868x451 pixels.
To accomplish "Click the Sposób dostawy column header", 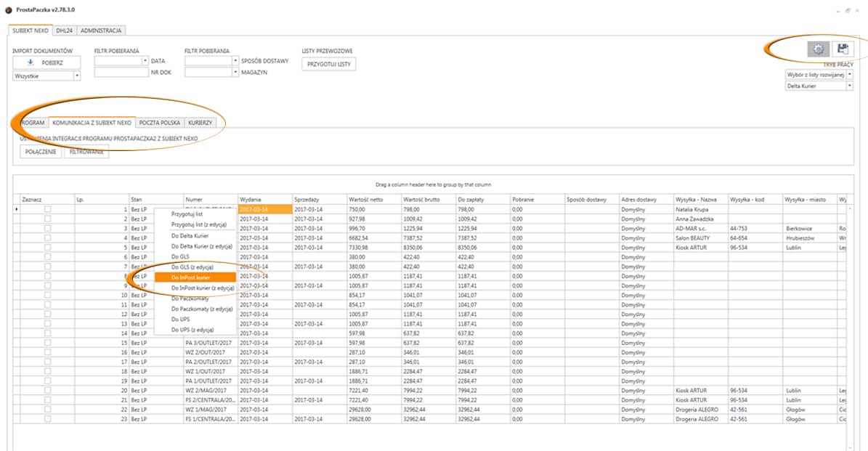I will (592, 199).
